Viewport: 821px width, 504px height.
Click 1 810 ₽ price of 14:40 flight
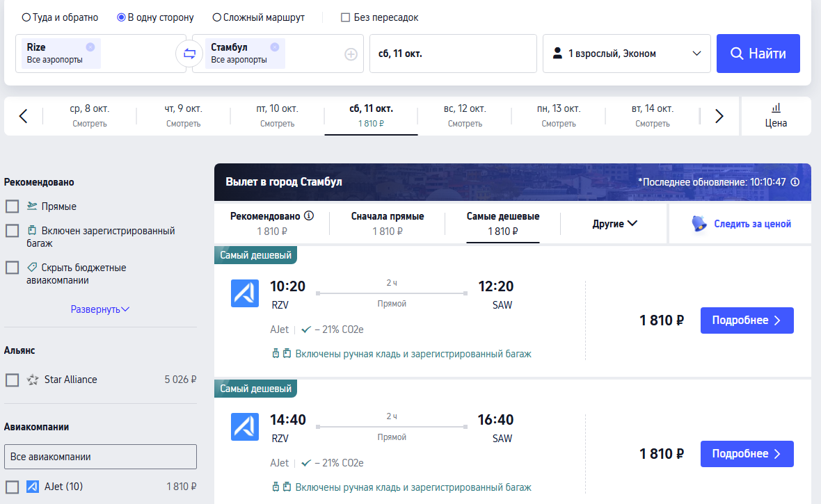pos(661,454)
